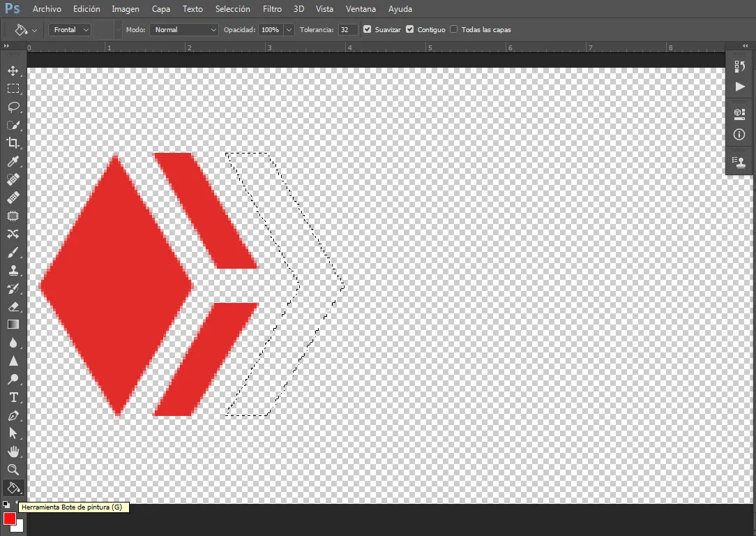Open the Frontal fill source dropdown
The height and width of the screenshot is (536, 756).
pos(70,30)
